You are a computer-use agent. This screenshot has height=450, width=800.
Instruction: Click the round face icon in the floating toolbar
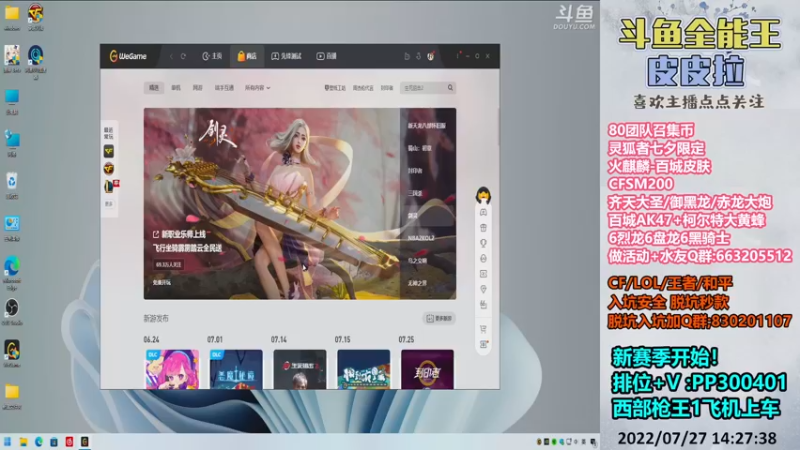pos(483,258)
